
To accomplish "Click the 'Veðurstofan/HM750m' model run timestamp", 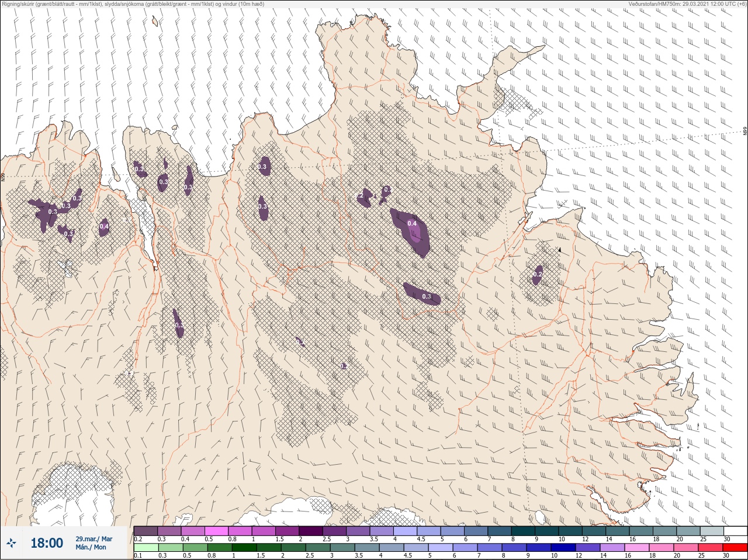I will [x=688, y=4].
